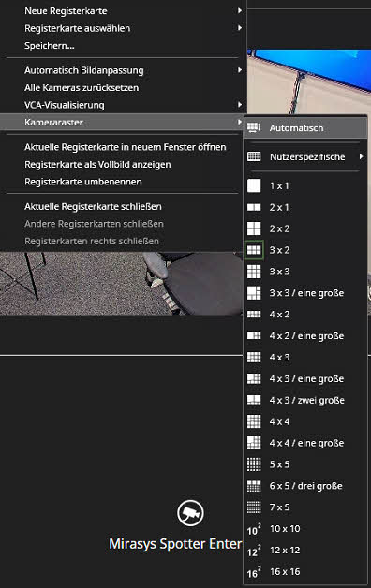This screenshot has height=588, width=371.
Task: Select the Kameraraster menu entry
Action: click(123, 122)
